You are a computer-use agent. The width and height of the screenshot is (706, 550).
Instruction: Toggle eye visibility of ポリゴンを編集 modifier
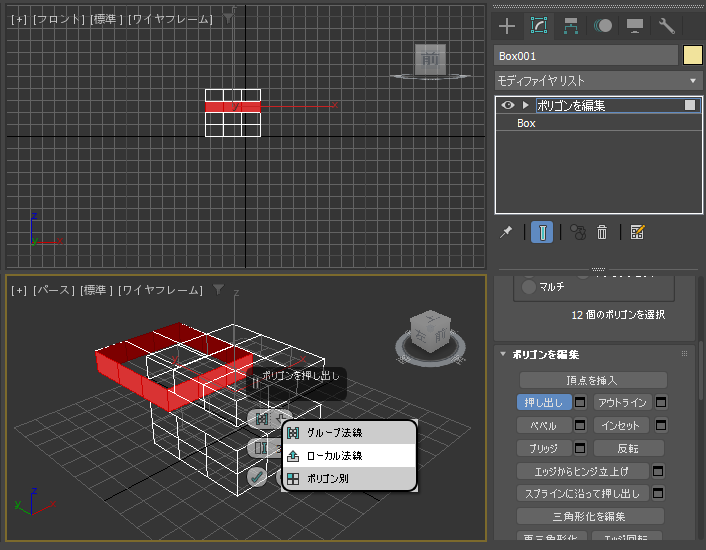click(508, 105)
